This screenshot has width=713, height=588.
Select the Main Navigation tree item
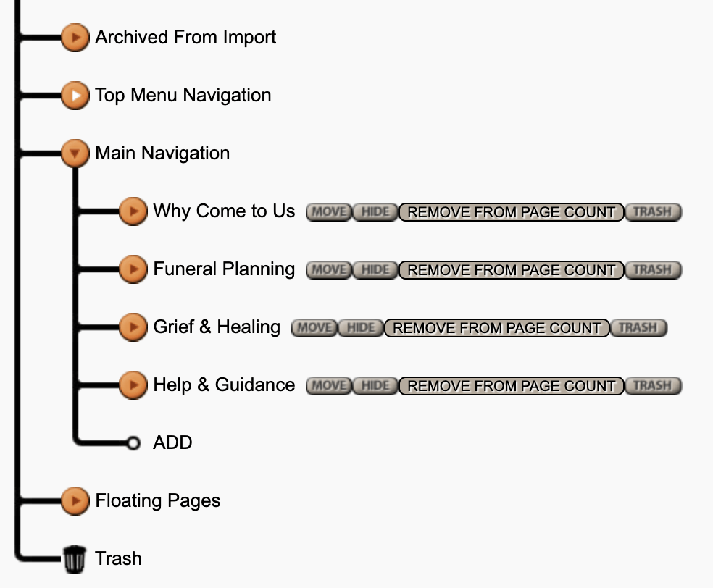(x=162, y=153)
